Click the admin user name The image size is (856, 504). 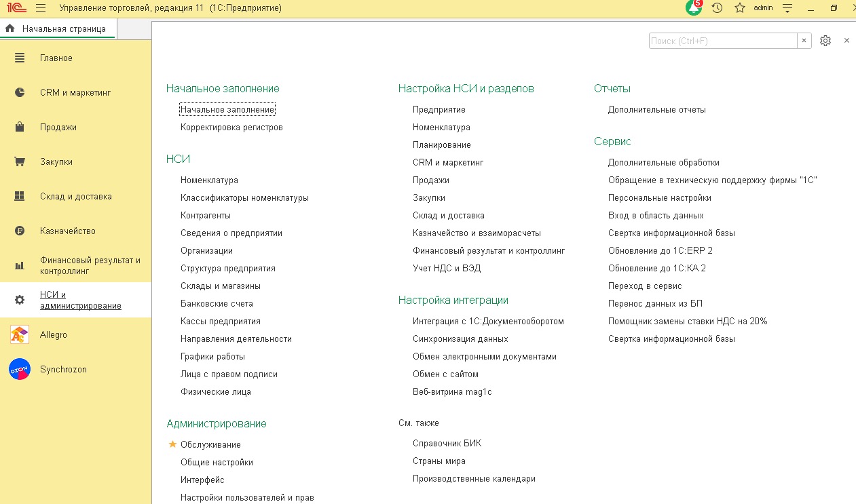point(763,8)
